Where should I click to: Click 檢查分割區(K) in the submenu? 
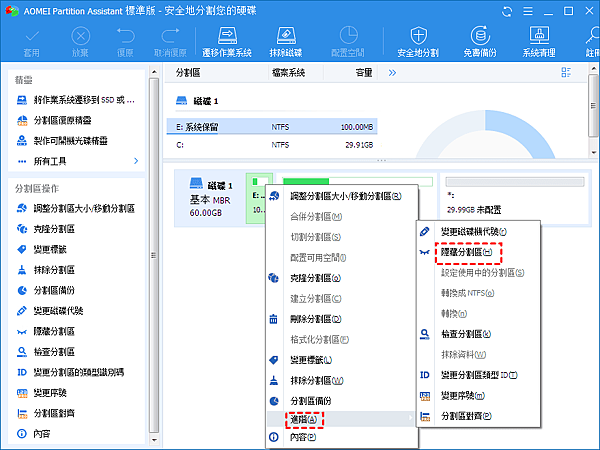(478, 334)
